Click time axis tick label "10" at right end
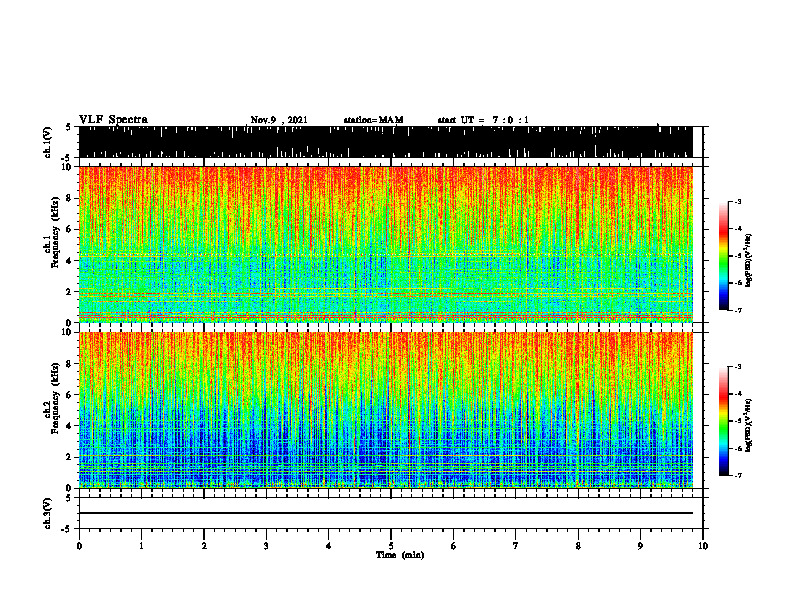The height and width of the screenshot is (612, 792). pos(703,546)
